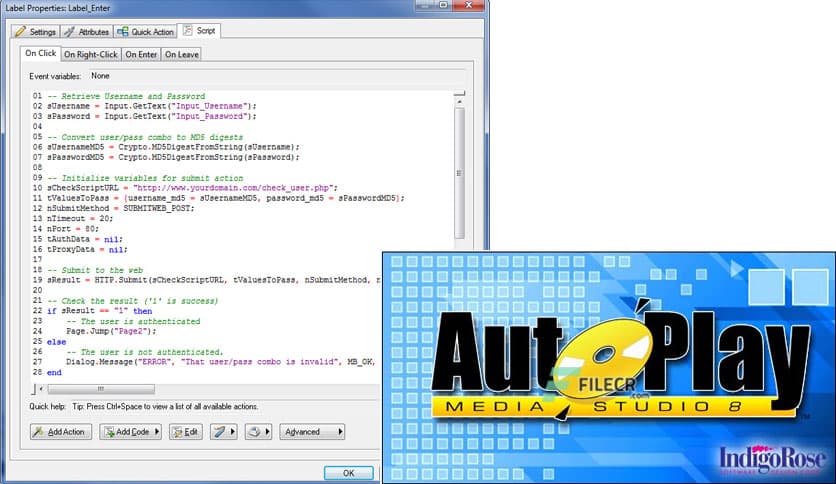Click line 15 'tAuthData = nil;'
Image resolution: width=836 pixels, height=484 pixels.
point(84,239)
